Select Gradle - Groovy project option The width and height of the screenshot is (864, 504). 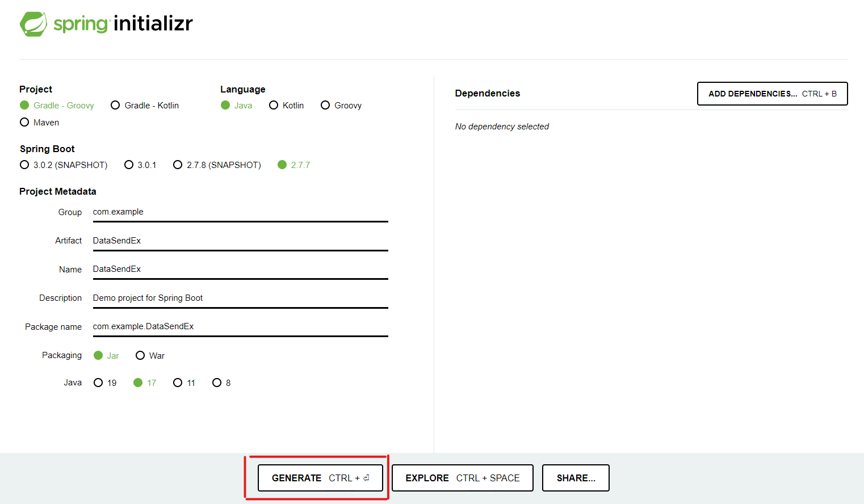coord(57,106)
